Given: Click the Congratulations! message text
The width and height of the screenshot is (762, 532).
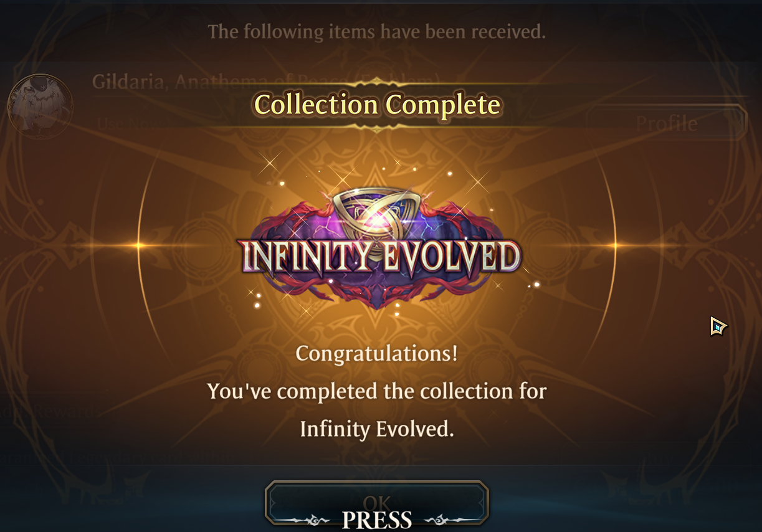Looking at the screenshot, I should (x=376, y=353).
